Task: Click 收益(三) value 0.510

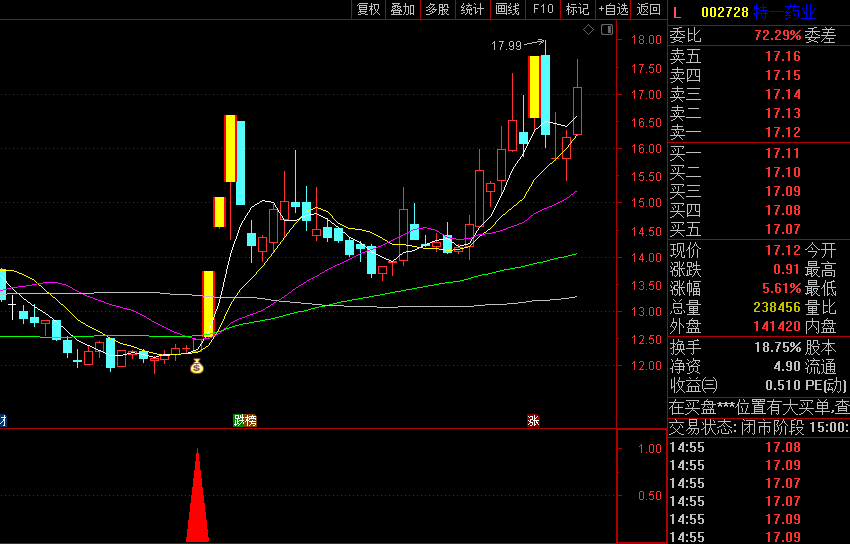Action: (783, 385)
